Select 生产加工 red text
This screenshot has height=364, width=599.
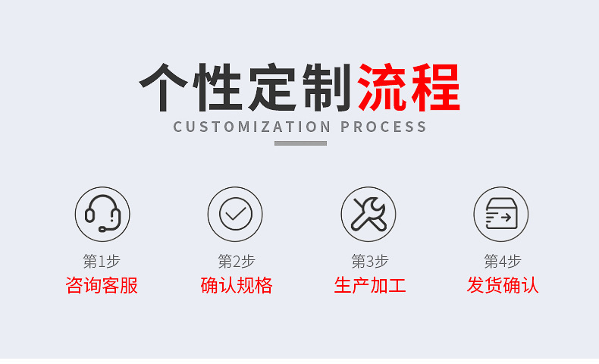pos(370,285)
